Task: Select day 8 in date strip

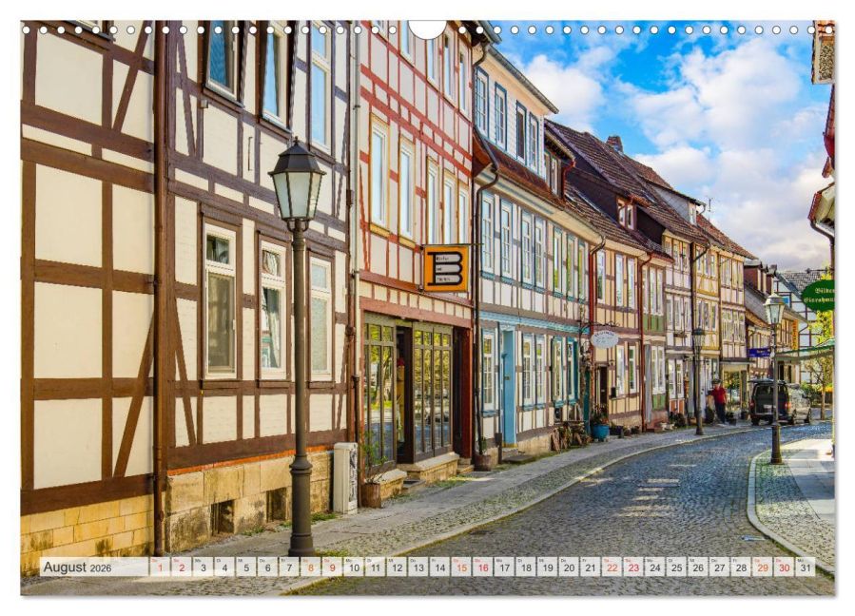Action: [x=310, y=568]
